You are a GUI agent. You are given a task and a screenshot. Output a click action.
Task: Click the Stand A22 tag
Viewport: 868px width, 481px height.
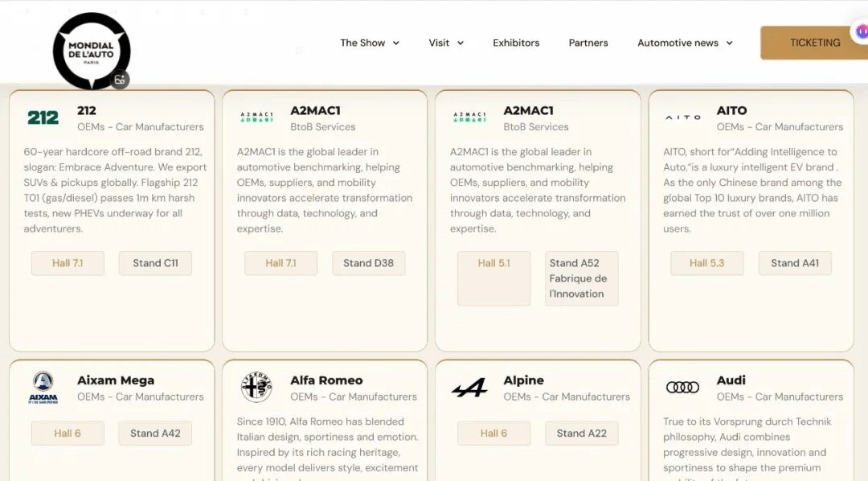pos(582,434)
